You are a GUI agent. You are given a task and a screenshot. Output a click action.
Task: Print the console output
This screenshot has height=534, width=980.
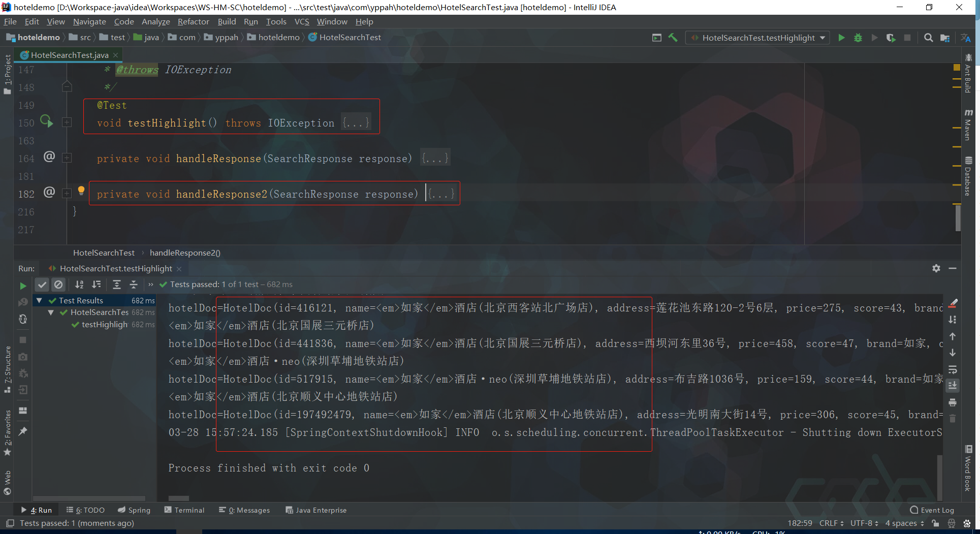coord(953,402)
